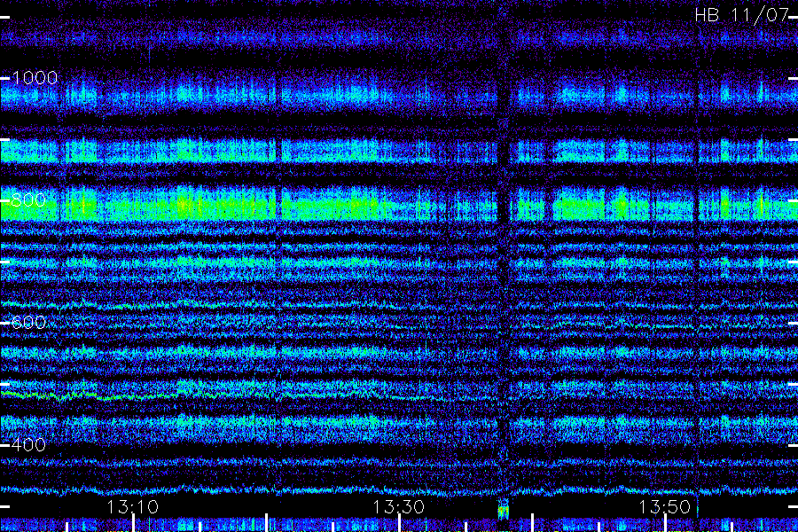Click the 13:10 time label

(133, 507)
